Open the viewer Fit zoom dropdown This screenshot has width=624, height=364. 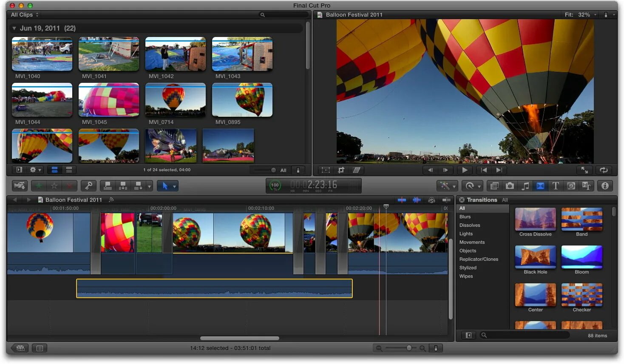click(586, 14)
